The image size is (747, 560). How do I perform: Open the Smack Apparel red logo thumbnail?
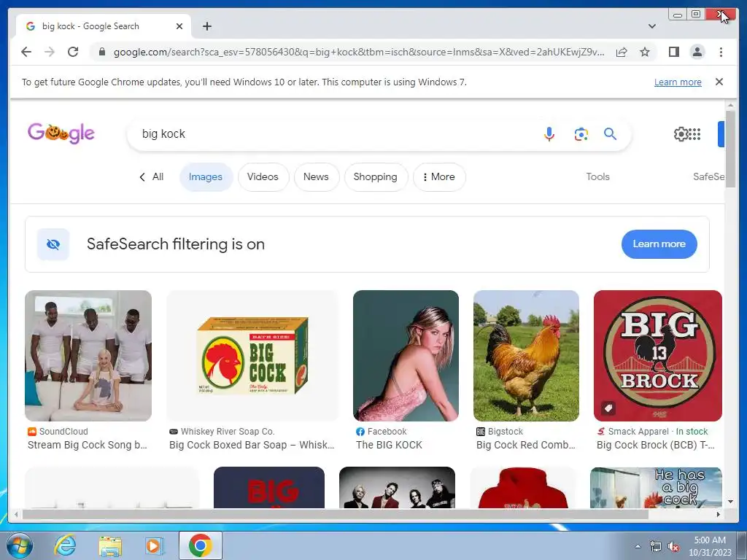coord(657,356)
